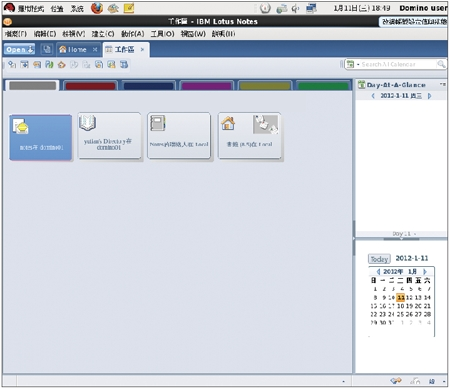This screenshot has height=389, width=450.
Task: Open the Names contacts tile on Local
Action: click(x=179, y=136)
